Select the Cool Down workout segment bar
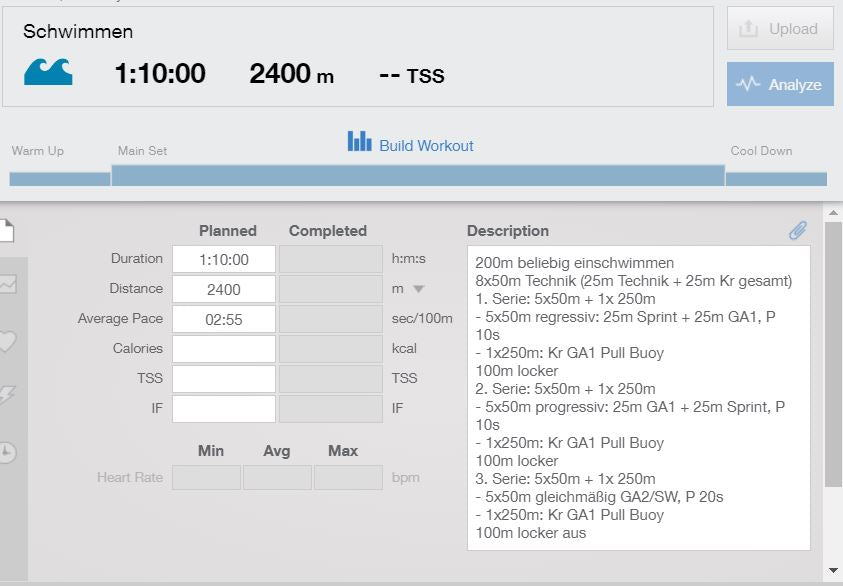Image resolution: width=843 pixels, height=586 pixels. coord(776,179)
